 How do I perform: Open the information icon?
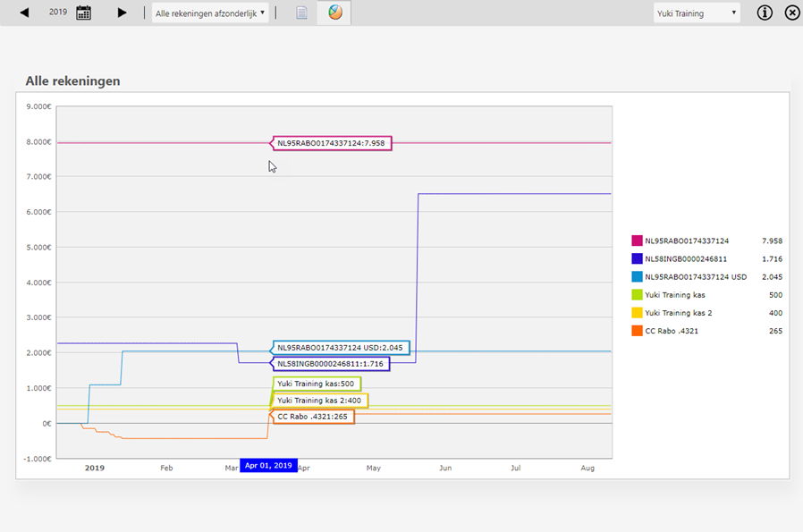click(765, 13)
